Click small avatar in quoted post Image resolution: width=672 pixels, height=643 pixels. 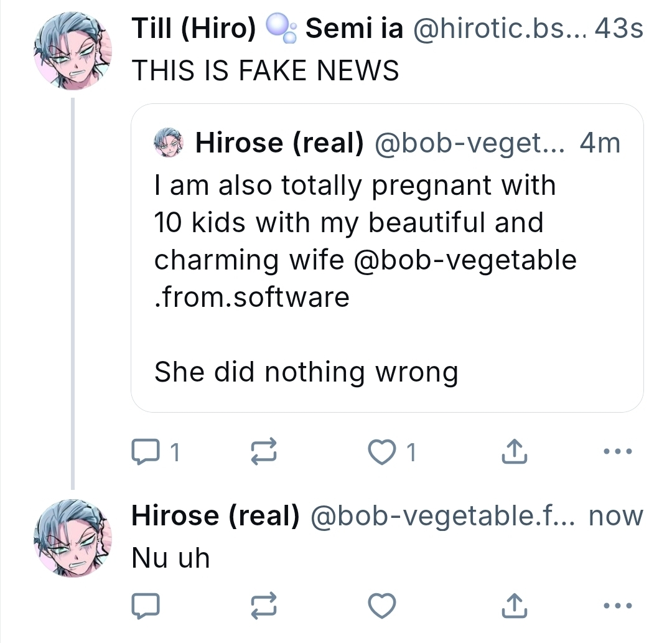coord(167,144)
